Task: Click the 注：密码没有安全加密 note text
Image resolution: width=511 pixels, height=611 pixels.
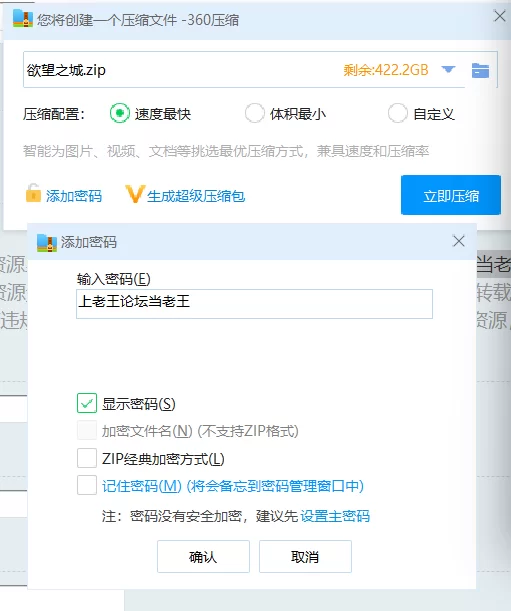Action: tap(200, 516)
